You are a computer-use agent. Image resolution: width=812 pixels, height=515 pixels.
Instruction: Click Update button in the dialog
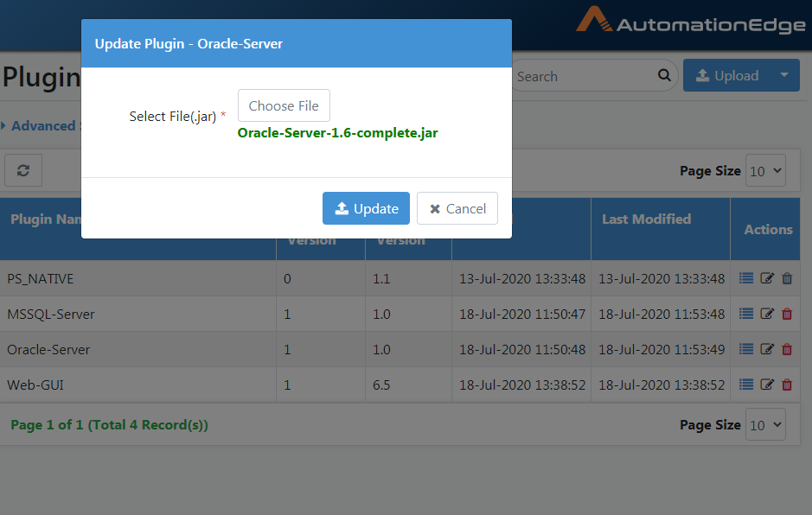coord(366,208)
